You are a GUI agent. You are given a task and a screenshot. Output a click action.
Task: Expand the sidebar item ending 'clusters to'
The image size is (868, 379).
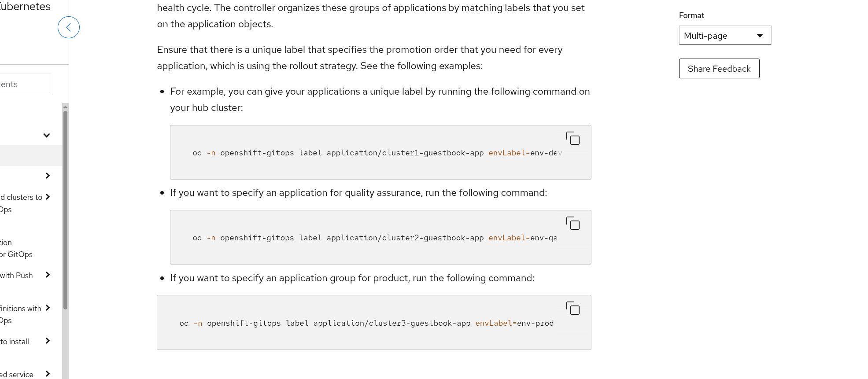pos(48,197)
